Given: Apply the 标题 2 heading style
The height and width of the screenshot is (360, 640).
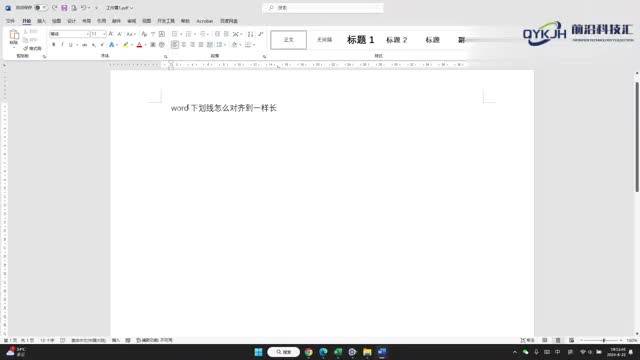Looking at the screenshot, I should pos(396,40).
